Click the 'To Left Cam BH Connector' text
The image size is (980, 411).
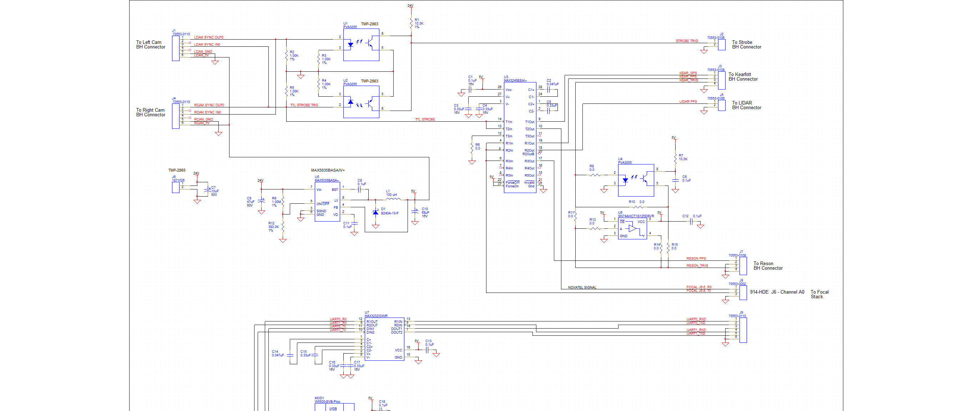pyautogui.click(x=151, y=45)
